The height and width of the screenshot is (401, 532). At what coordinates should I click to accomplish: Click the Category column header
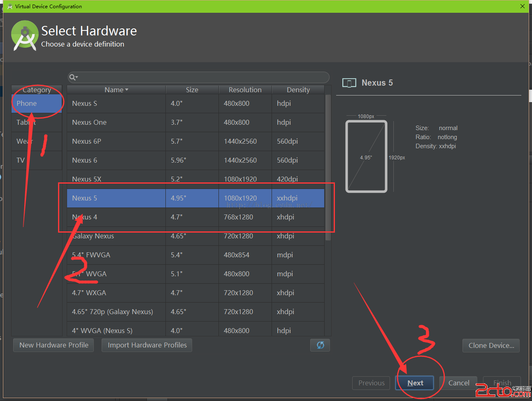(x=37, y=90)
